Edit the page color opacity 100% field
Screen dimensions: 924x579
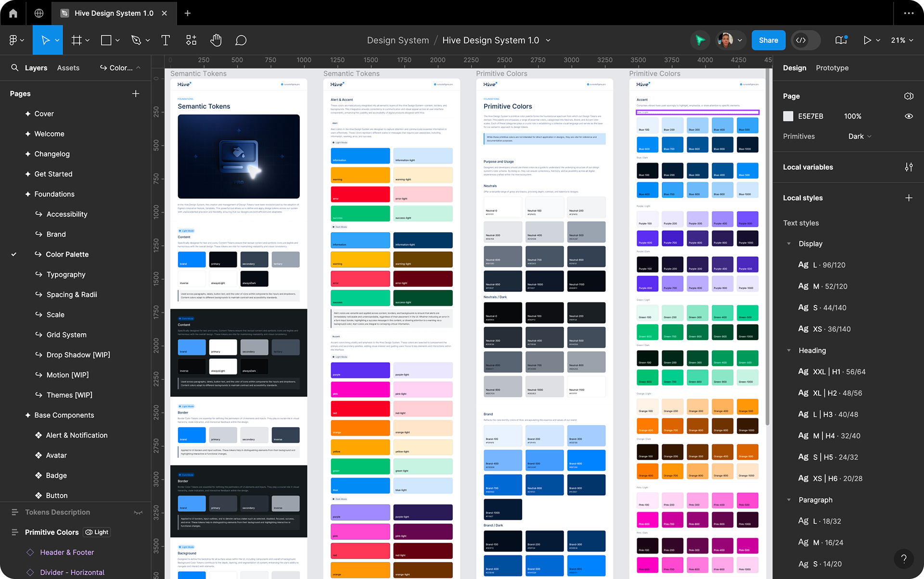tap(852, 116)
